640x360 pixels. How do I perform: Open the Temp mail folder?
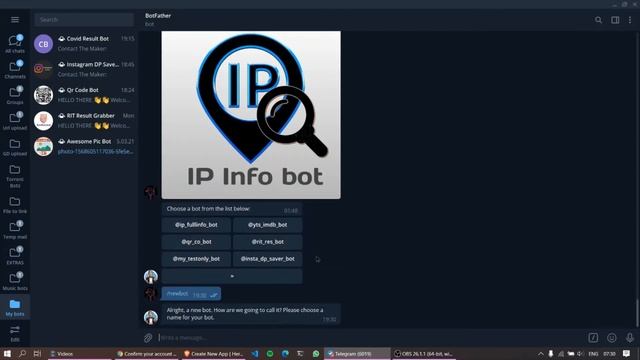(x=15, y=230)
